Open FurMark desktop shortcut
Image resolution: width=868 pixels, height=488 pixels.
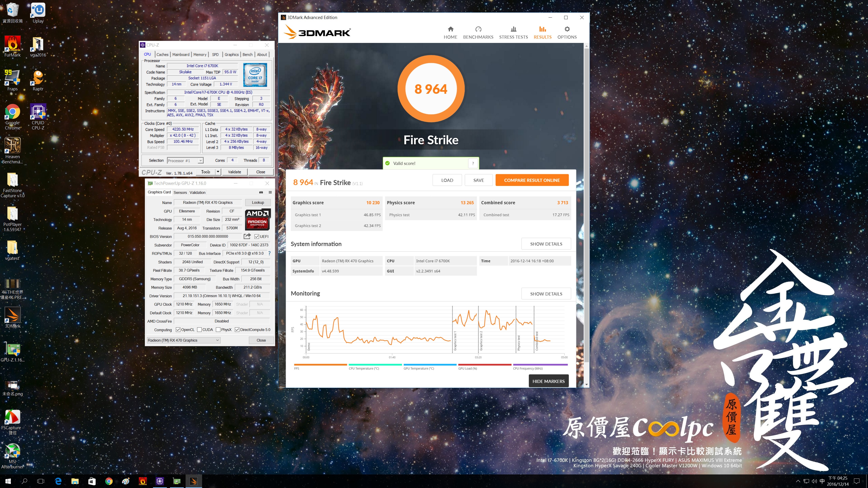(x=12, y=47)
